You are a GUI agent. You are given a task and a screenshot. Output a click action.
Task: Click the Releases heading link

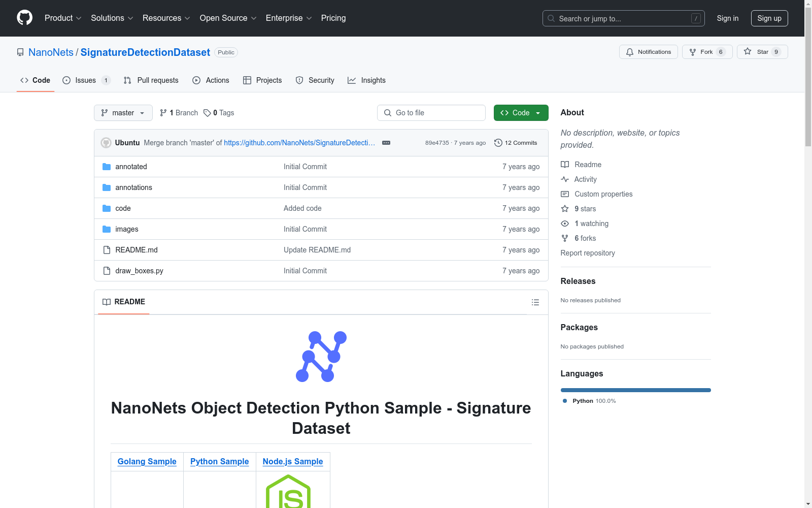578,281
